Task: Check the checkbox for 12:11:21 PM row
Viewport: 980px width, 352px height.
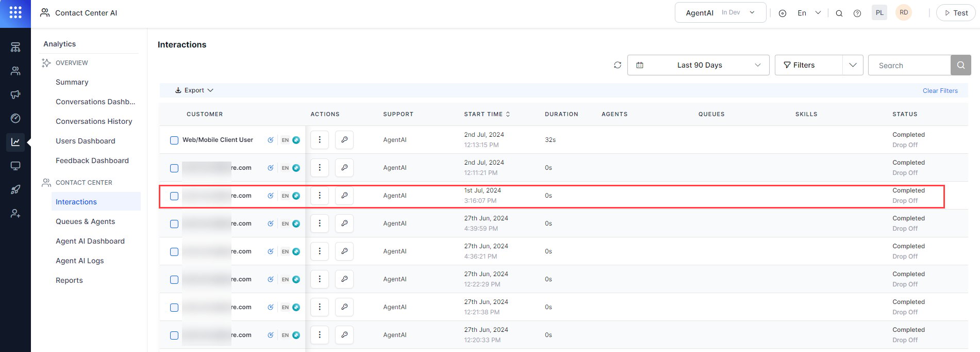Action: [x=174, y=168]
